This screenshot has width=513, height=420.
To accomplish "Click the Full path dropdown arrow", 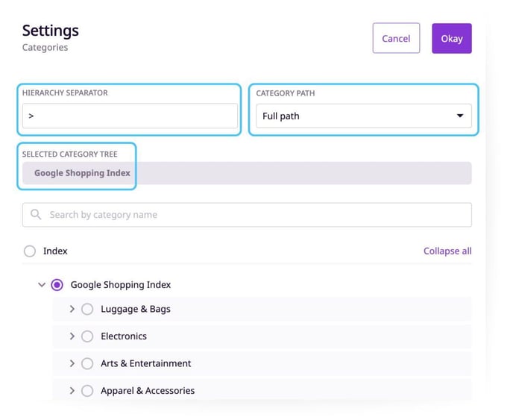I will (x=460, y=116).
